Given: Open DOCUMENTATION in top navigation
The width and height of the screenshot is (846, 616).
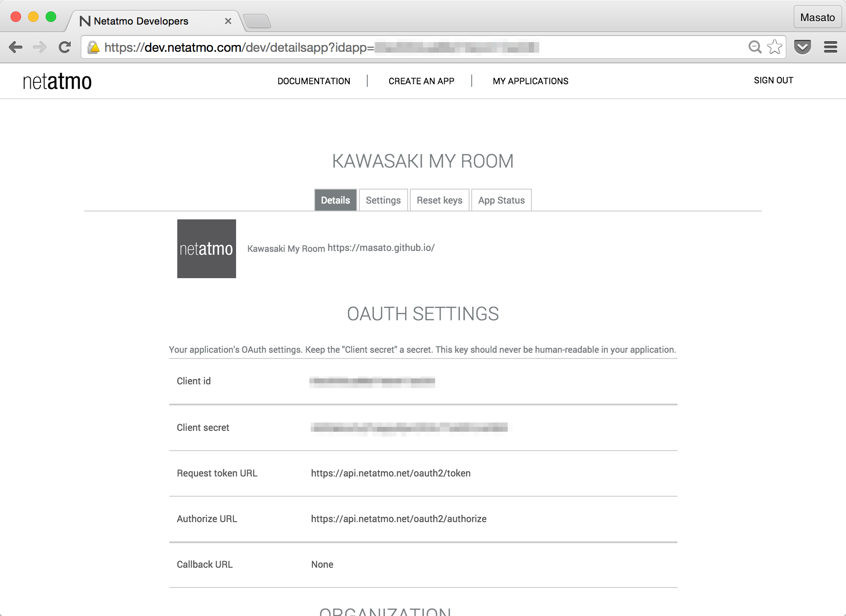Looking at the screenshot, I should 314,81.
